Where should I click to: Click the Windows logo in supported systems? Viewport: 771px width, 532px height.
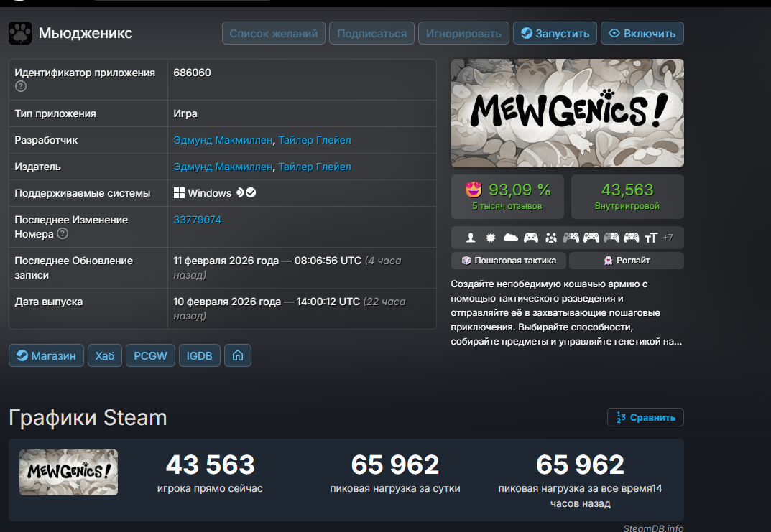click(x=179, y=193)
